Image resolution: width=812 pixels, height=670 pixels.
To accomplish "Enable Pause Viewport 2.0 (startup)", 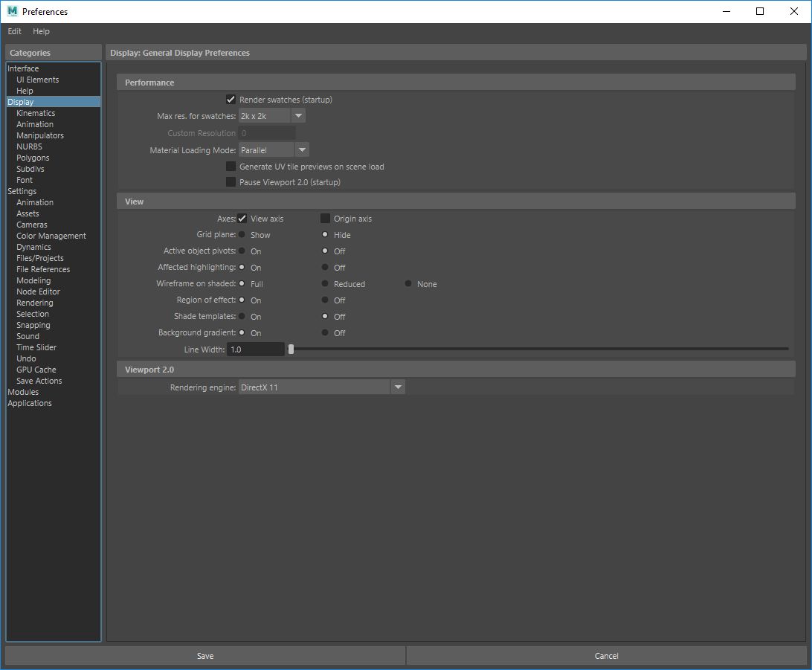I will click(x=231, y=181).
